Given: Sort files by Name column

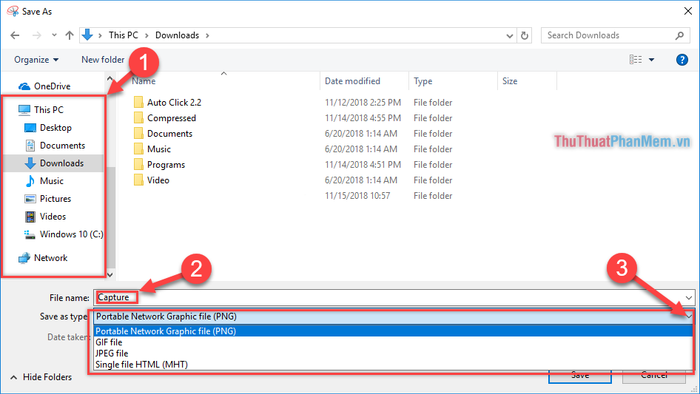Looking at the screenshot, I should [143, 81].
